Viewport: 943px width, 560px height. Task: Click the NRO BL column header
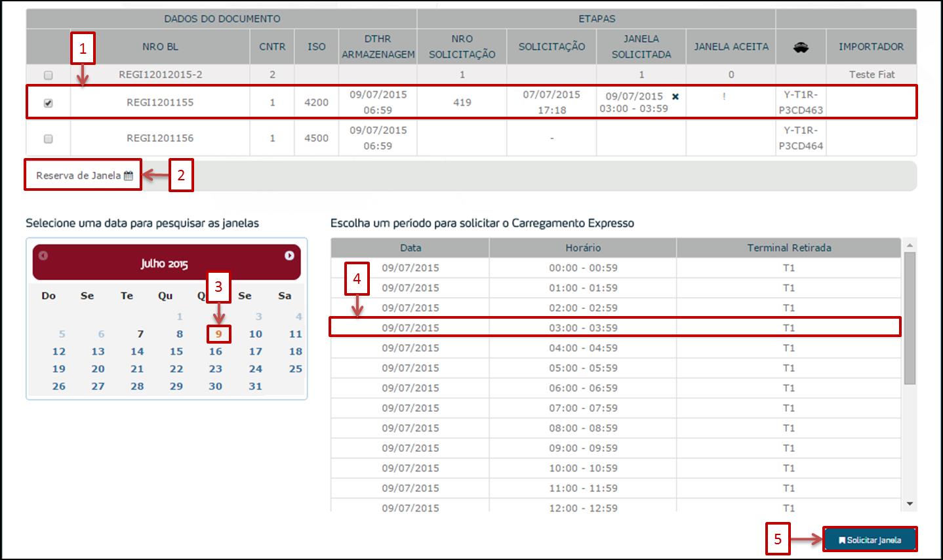[x=160, y=47]
